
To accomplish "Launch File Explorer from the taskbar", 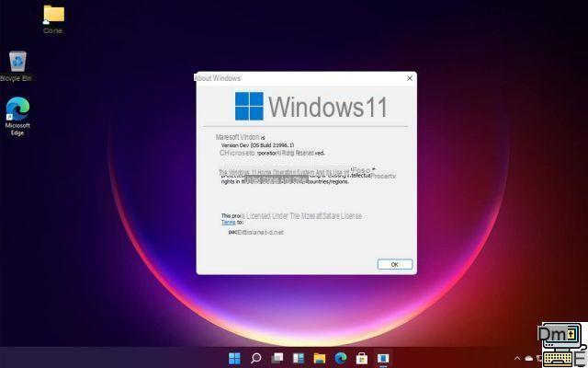I will [x=320, y=358].
